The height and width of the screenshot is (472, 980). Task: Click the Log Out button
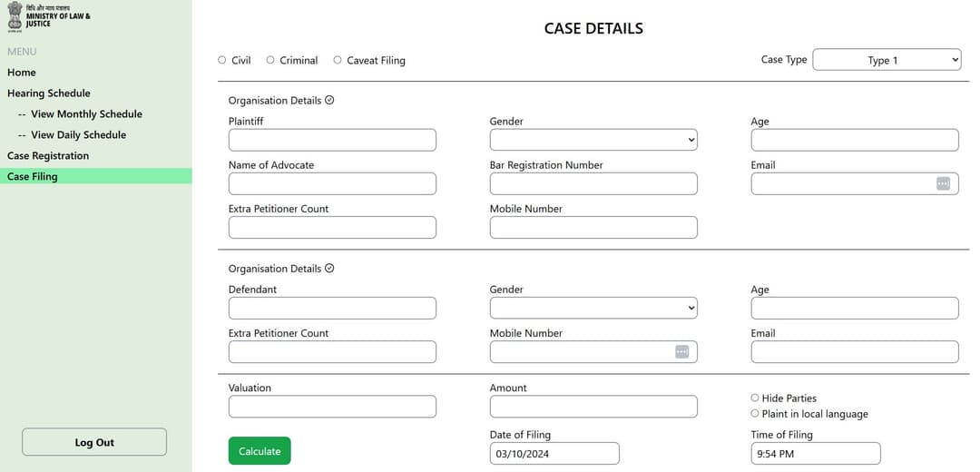[94, 442]
